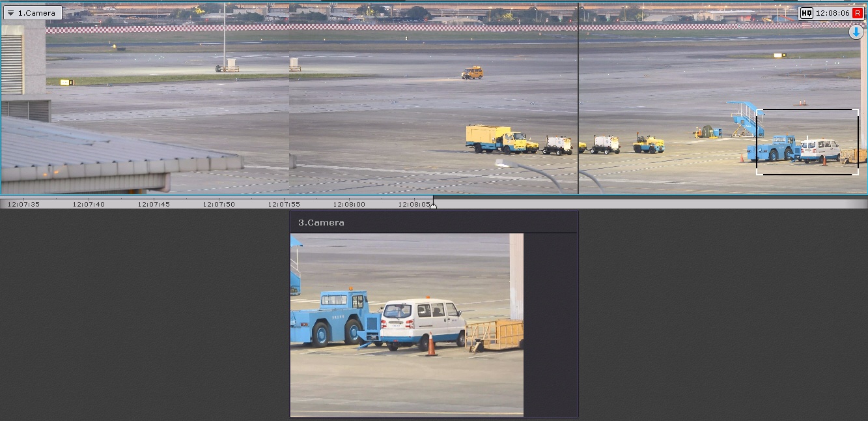The image size is (868, 421).
Task: Jump to 12:07:45 on the timeline
Action: pos(154,204)
